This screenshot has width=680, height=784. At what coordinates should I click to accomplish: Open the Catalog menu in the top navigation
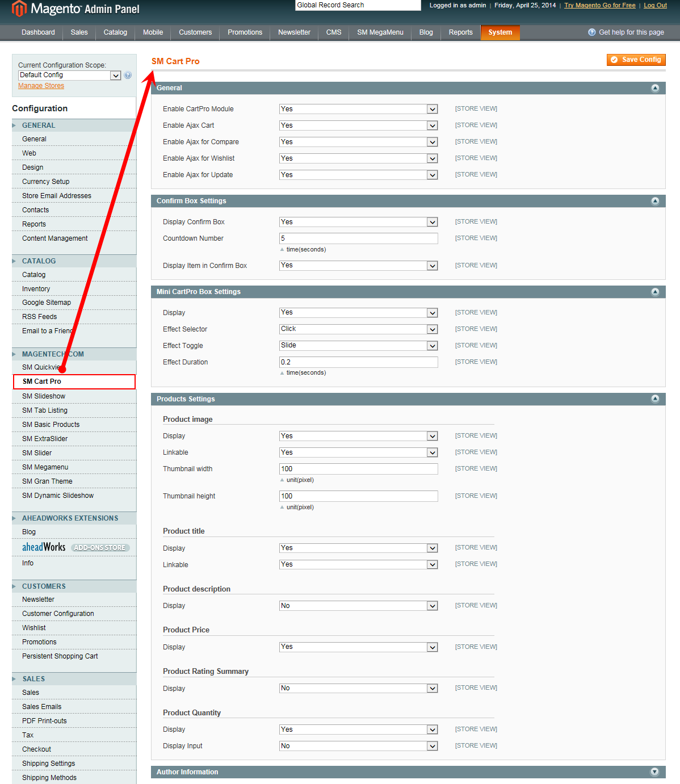click(x=115, y=32)
